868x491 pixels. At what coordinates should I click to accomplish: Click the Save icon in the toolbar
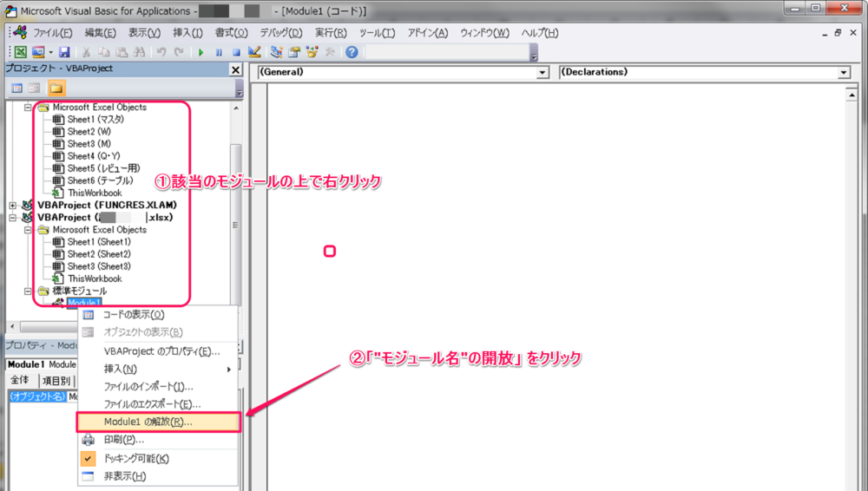click(64, 52)
